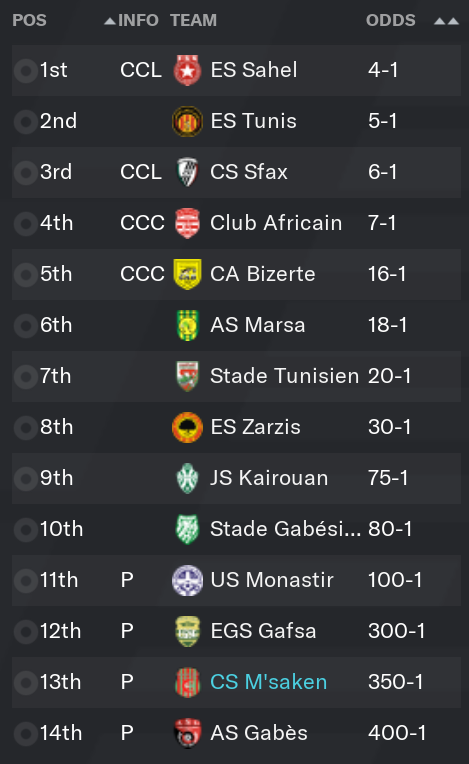Select the circle next to 13th row

[x=25, y=683]
